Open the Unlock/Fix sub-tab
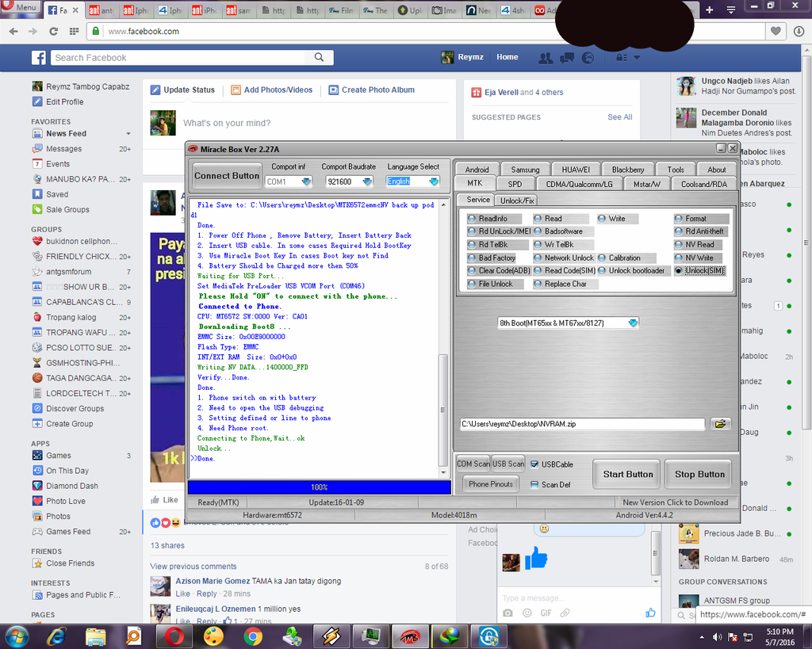 tap(517, 200)
